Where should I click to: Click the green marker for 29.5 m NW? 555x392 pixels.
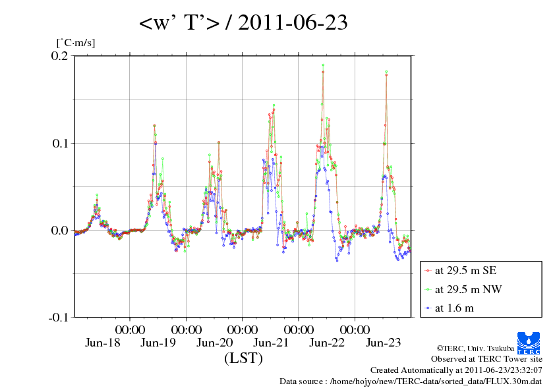click(428, 289)
